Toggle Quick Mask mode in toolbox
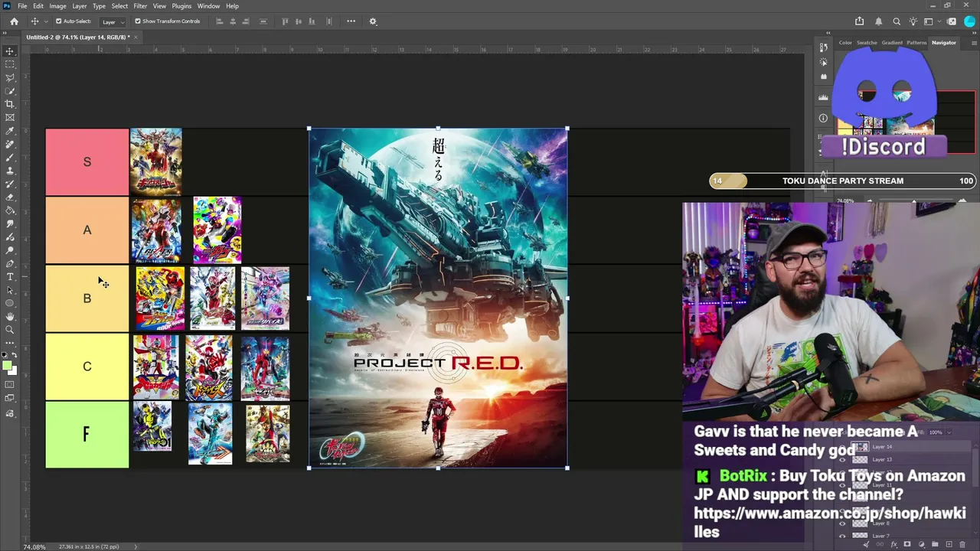 point(10,384)
